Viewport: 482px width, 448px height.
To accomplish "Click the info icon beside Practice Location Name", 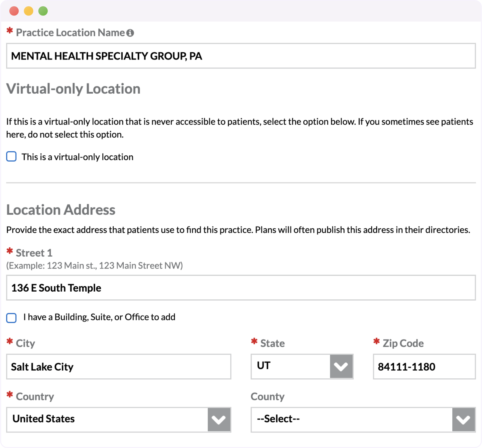I will pos(130,33).
